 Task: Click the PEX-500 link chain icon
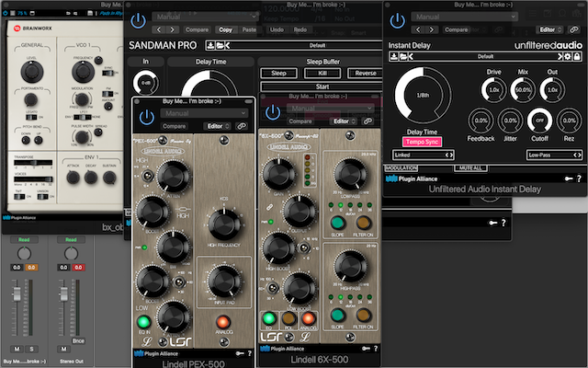[242, 126]
